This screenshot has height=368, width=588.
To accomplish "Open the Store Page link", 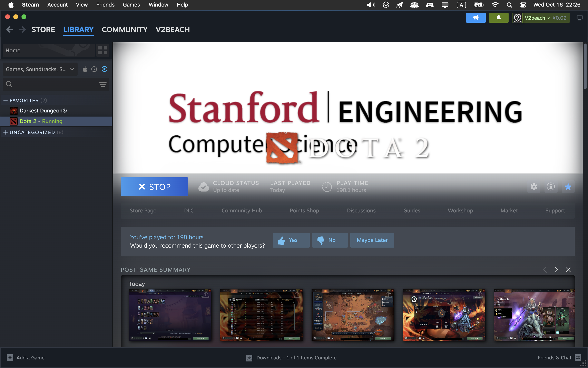I will click(x=143, y=211).
